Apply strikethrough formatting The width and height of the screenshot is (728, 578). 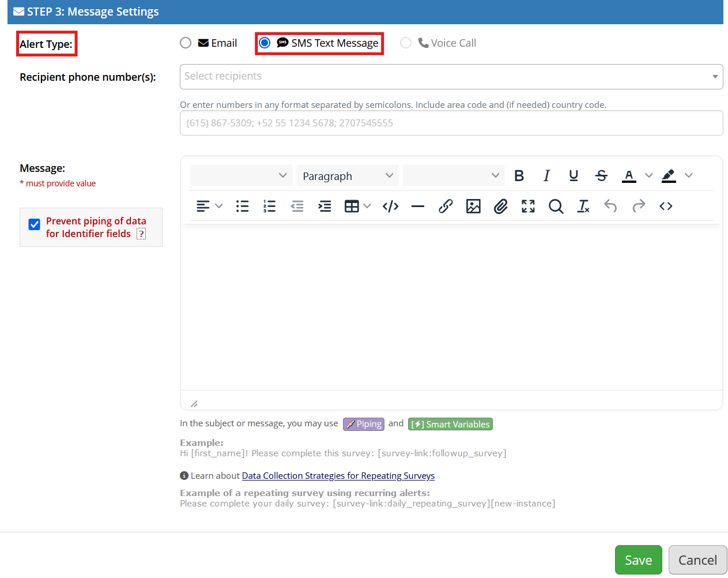pyautogui.click(x=601, y=176)
